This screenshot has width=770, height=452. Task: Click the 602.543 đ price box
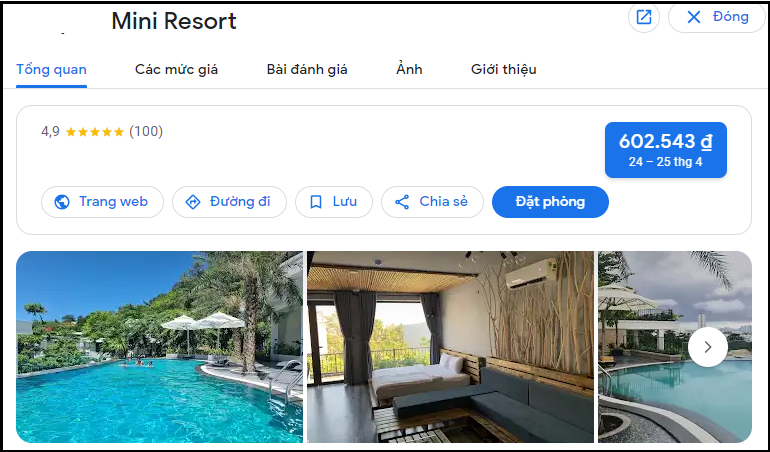tap(665, 150)
